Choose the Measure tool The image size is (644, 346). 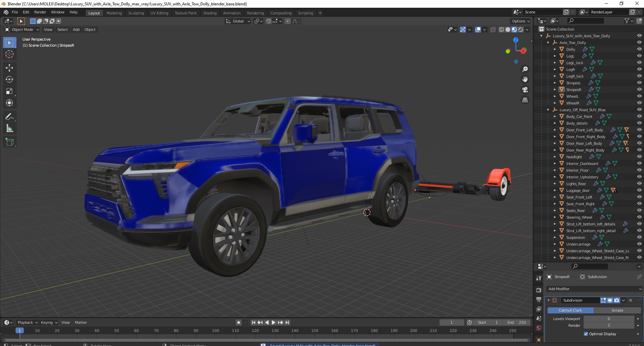pyautogui.click(x=9, y=129)
